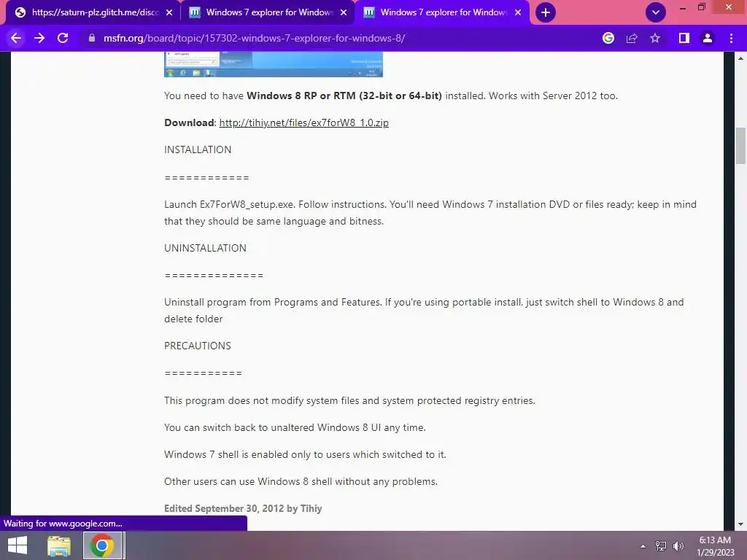Image resolution: width=747 pixels, height=560 pixels.
Task: Click the scrollbar down arrow
Action: coord(740,524)
